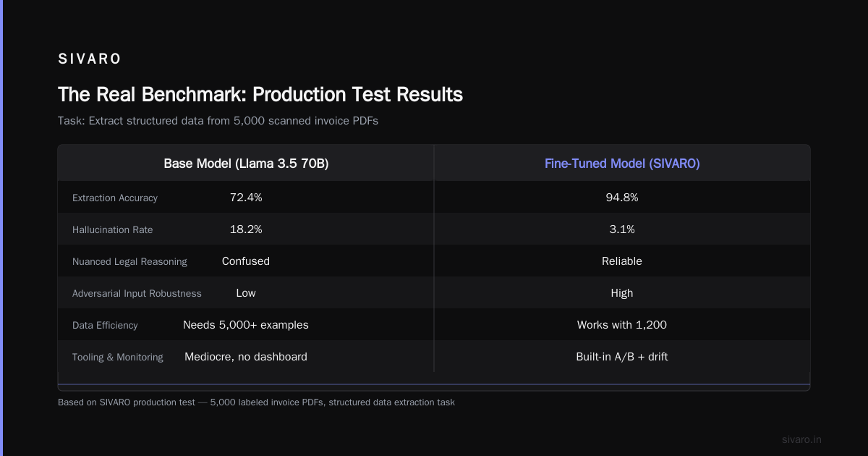Click the footnote about SIVARO production test
This screenshot has height=456, width=868.
click(256, 402)
